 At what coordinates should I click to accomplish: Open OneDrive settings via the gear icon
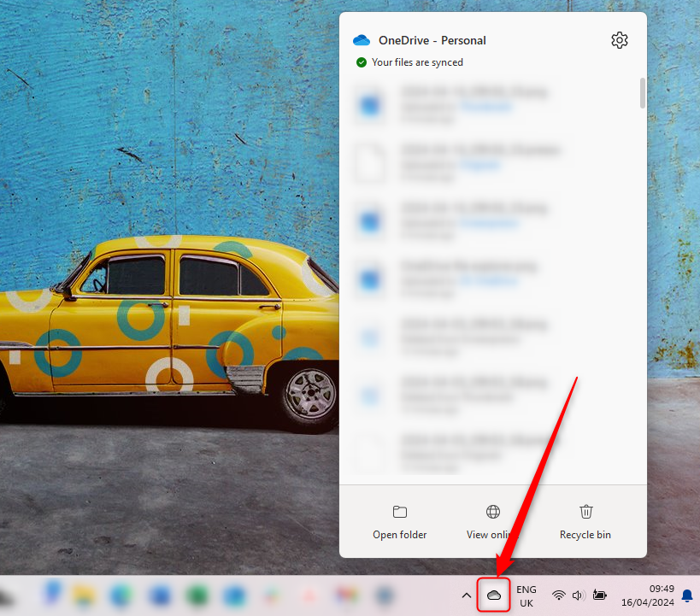coord(619,39)
